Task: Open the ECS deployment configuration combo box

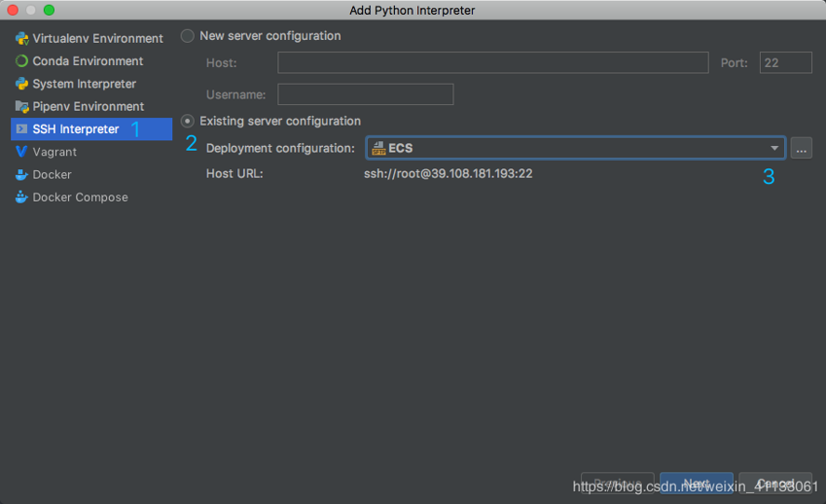Action: (x=576, y=148)
